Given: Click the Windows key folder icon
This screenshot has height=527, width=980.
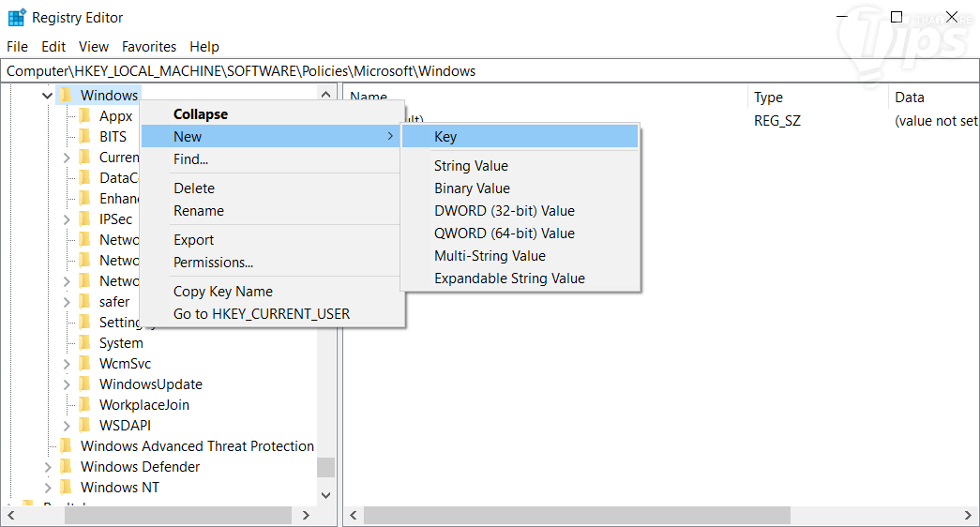Looking at the screenshot, I should (x=66, y=95).
